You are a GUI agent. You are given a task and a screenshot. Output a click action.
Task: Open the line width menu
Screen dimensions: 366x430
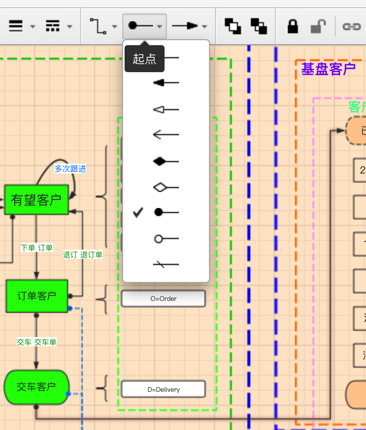16,26
